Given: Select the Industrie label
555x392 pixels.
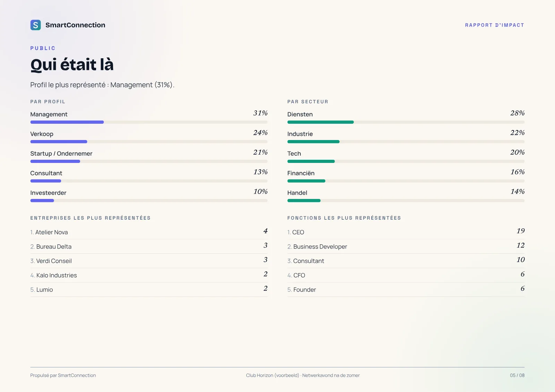Looking at the screenshot, I should pos(300,134).
